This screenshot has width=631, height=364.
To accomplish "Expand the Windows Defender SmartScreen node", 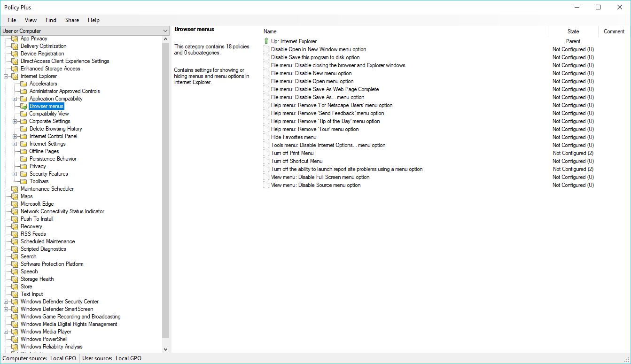I will pyautogui.click(x=6, y=309).
